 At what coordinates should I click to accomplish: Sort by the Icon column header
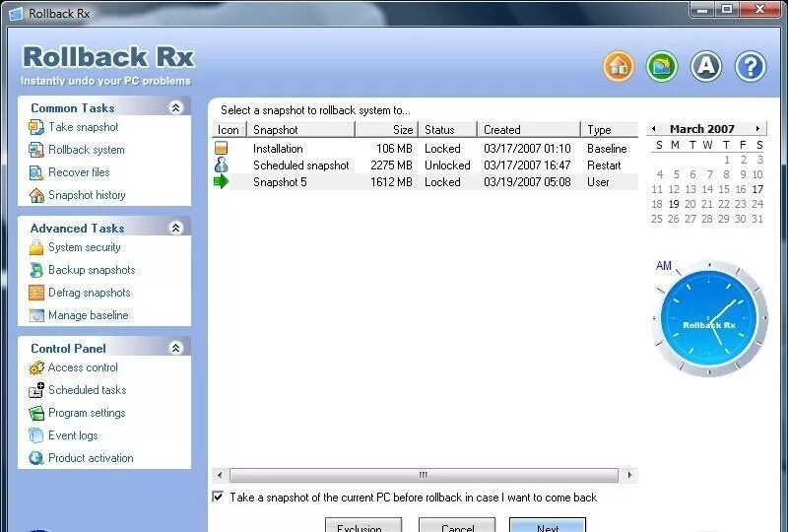pos(230,130)
